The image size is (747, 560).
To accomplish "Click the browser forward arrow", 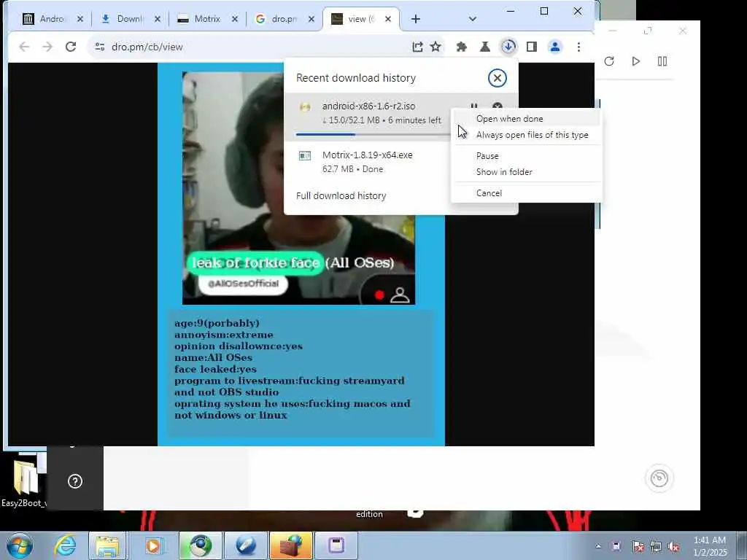I will (x=47, y=47).
